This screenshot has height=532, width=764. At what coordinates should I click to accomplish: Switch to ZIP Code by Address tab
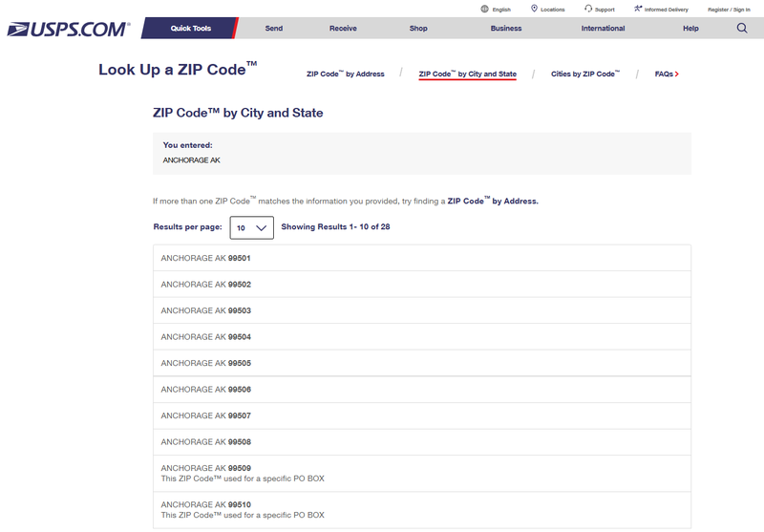pyautogui.click(x=346, y=74)
